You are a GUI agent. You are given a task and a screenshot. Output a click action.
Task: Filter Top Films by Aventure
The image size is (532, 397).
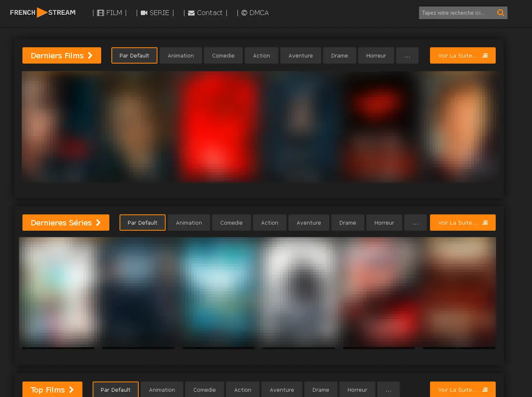pos(282,390)
